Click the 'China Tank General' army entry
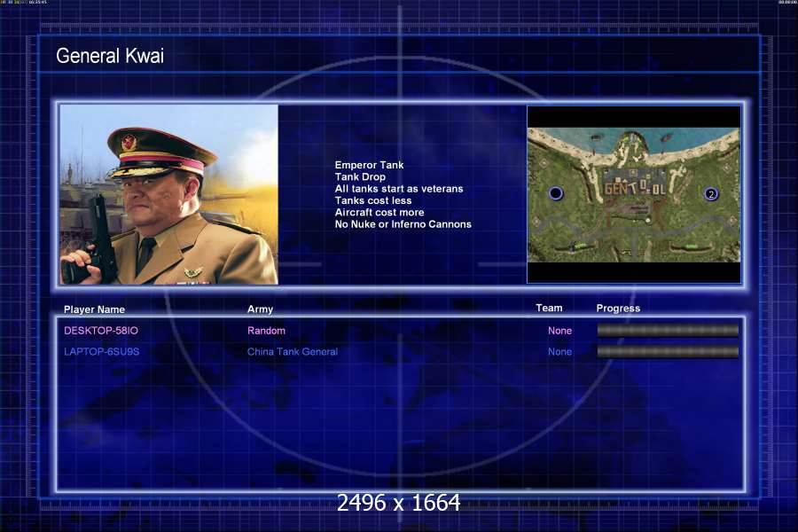The height and width of the screenshot is (532, 798). tap(292, 351)
